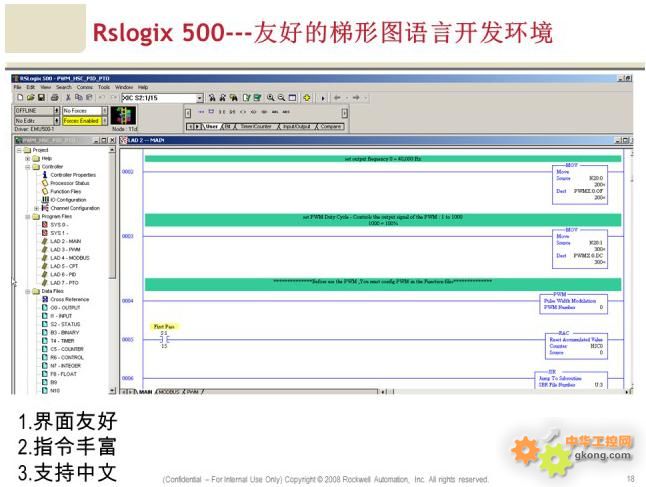Viewport: 646px width, 487px height.
Task: Select LAD 6 - PID program file
Action: click(63, 274)
